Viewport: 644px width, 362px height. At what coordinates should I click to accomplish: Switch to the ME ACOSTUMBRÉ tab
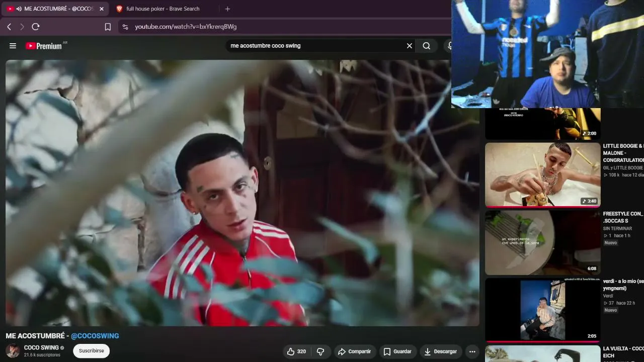(x=56, y=9)
